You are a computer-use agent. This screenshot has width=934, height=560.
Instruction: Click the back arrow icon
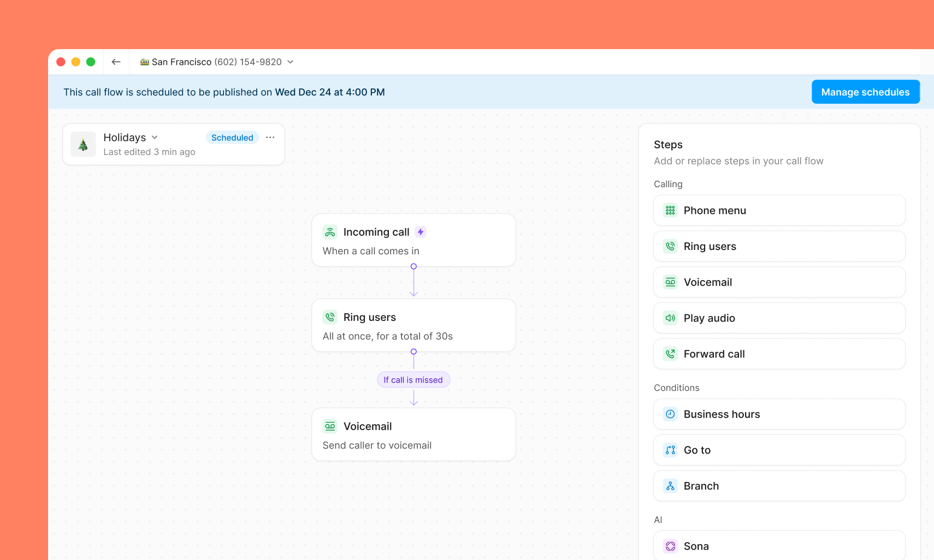coord(116,62)
